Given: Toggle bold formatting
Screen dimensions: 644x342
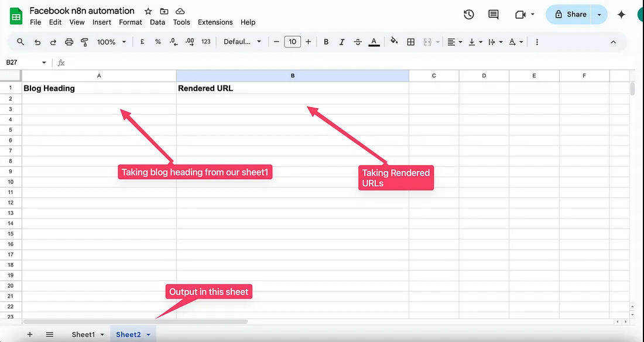Looking at the screenshot, I should (x=326, y=42).
